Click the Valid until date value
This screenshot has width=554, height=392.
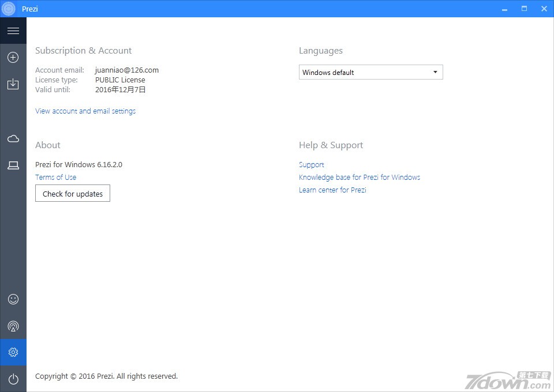(x=120, y=89)
